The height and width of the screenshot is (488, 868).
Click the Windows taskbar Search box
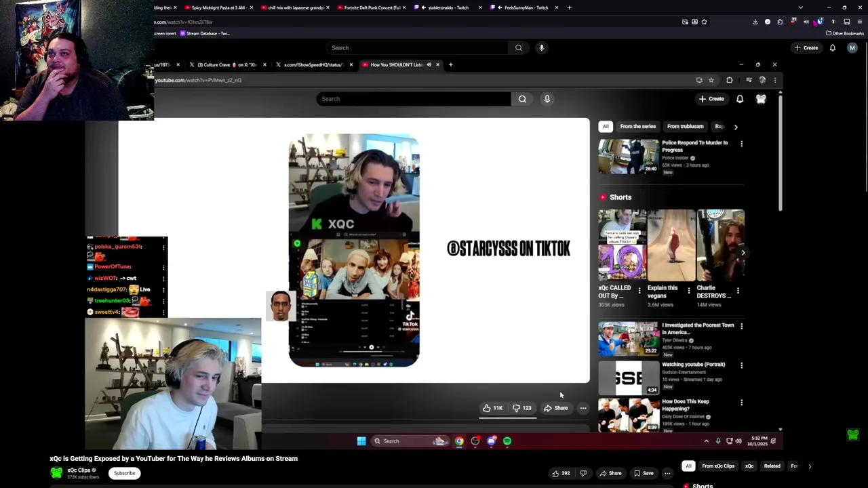pyautogui.click(x=411, y=441)
